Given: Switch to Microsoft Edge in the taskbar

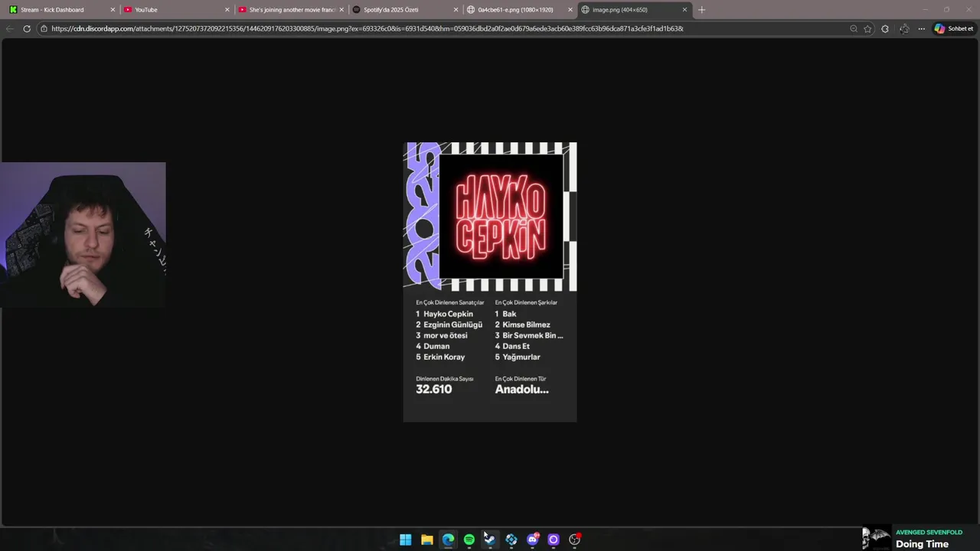Looking at the screenshot, I should click(448, 540).
